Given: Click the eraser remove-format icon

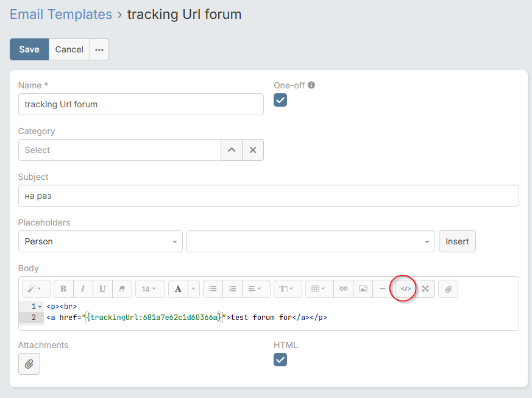Looking at the screenshot, I should 121,289.
